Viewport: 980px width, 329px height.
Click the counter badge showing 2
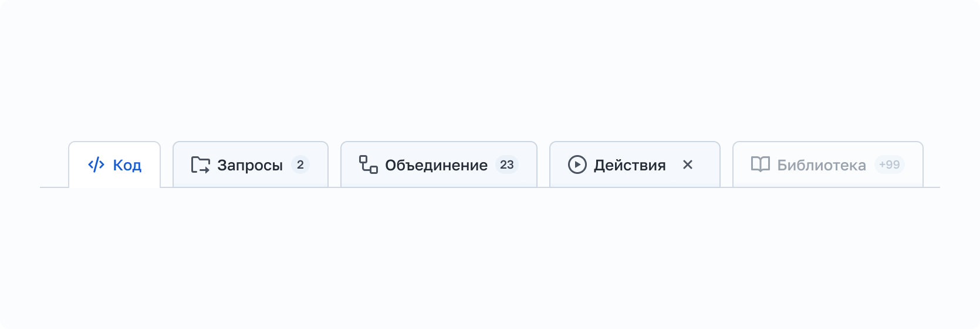click(300, 165)
